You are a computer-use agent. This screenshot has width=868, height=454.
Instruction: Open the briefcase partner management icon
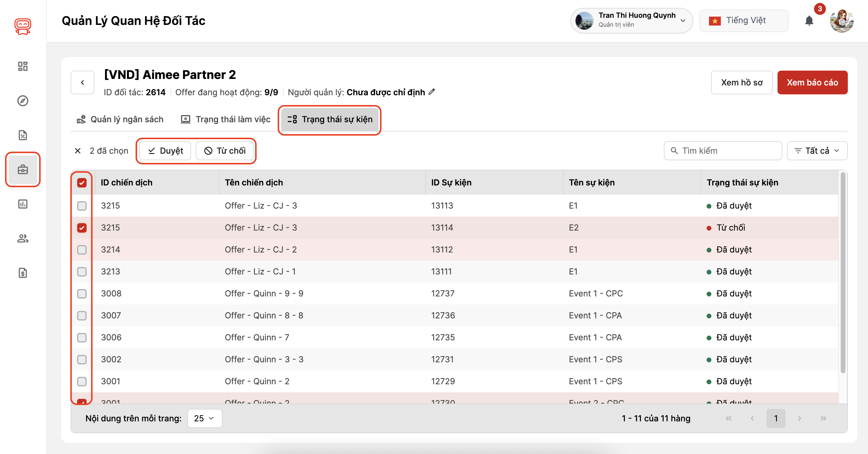(x=23, y=169)
